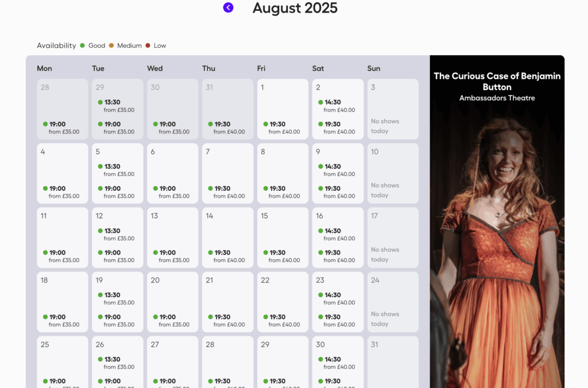Image resolution: width=588 pixels, height=388 pixels.
Task: Click the Ambassadors Theatre venue text
Action: coord(497,98)
